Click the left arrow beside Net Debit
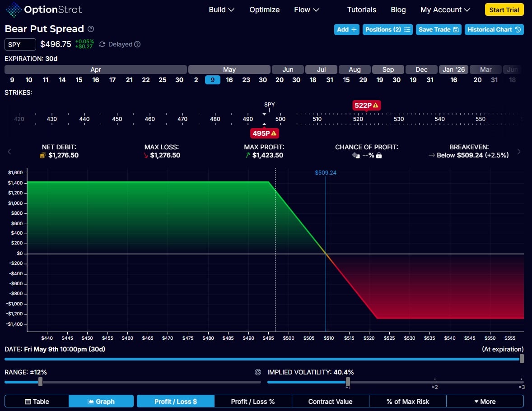Image resolution: width=532 pixels, height=411 pixels. point(9,152)
